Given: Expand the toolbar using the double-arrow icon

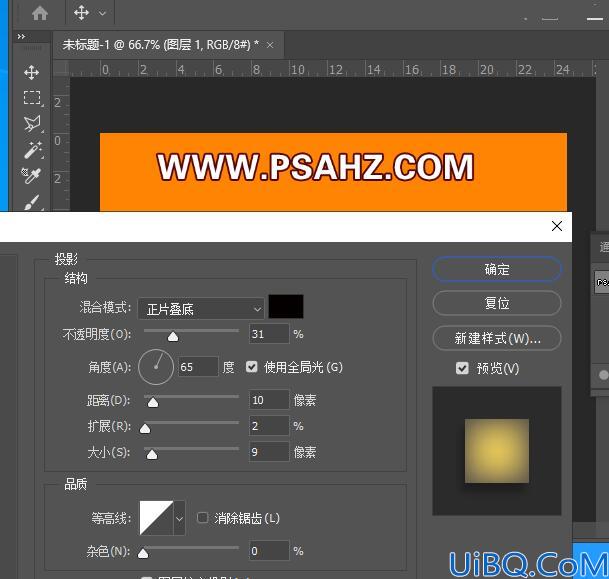Looking at the screenshot, I should pyautogui.click(x=21, y=37).
